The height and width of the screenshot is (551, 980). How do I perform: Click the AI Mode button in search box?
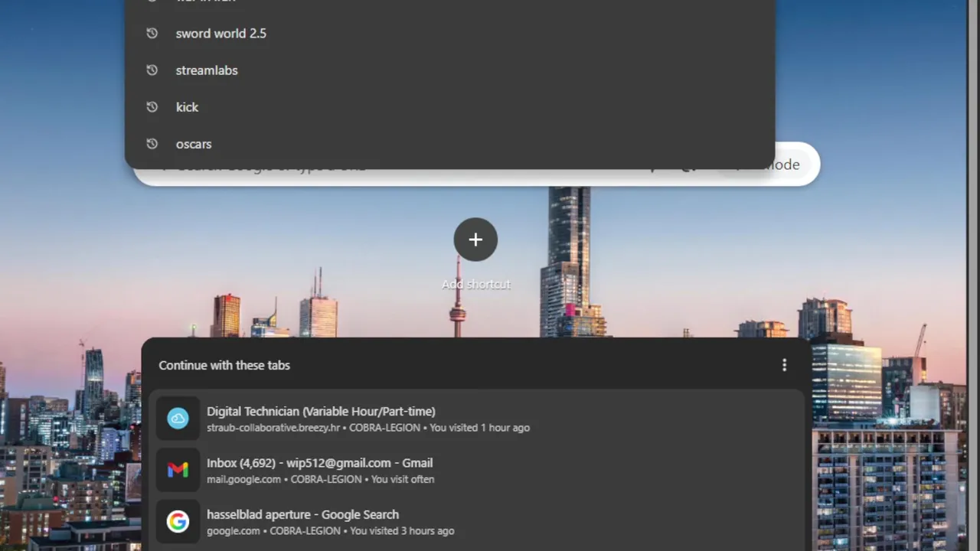785,165
